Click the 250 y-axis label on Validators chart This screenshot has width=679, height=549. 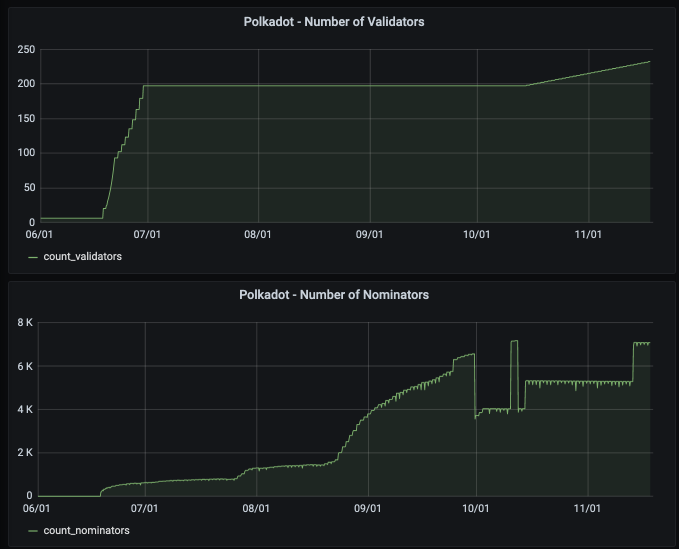tap(26, 49)
